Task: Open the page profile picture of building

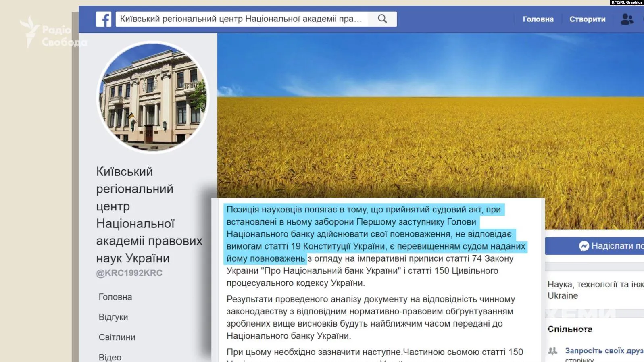Action: pyautogui.click(x=153, y=97)
